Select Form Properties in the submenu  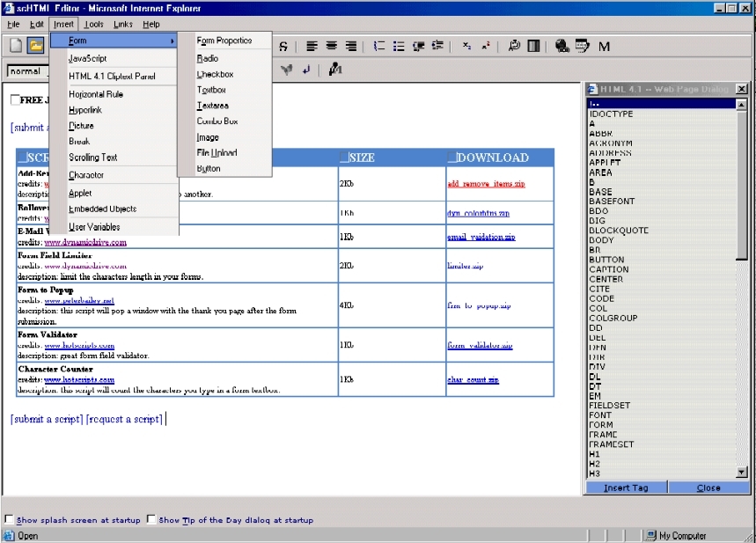point(224,40)
